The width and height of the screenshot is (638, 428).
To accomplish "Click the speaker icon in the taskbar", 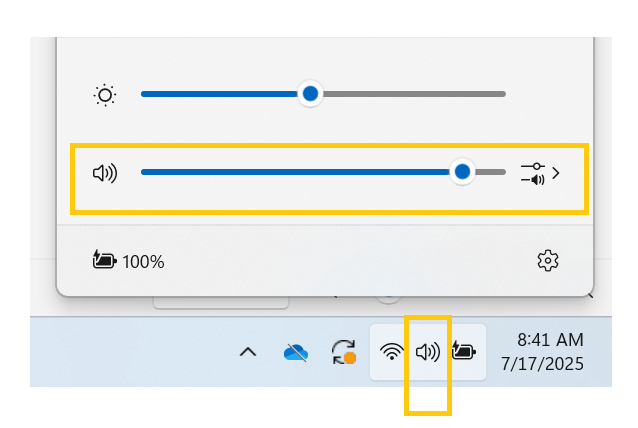I will (x=428, y=352).
